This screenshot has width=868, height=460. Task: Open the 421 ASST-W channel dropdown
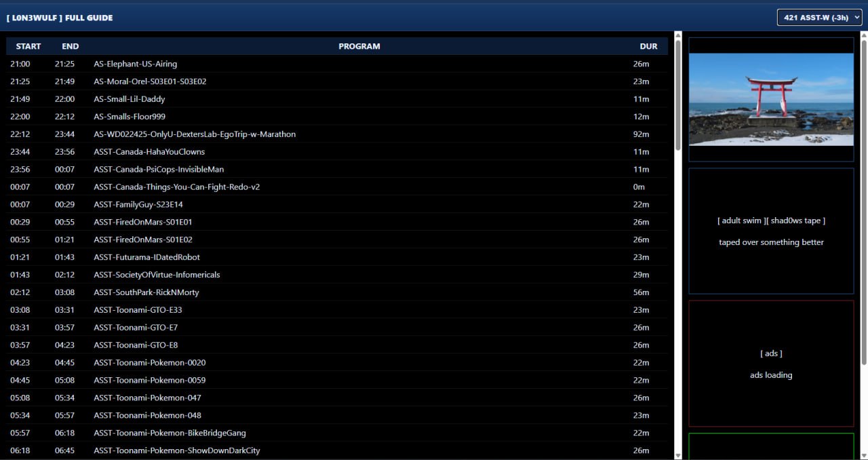818,18
